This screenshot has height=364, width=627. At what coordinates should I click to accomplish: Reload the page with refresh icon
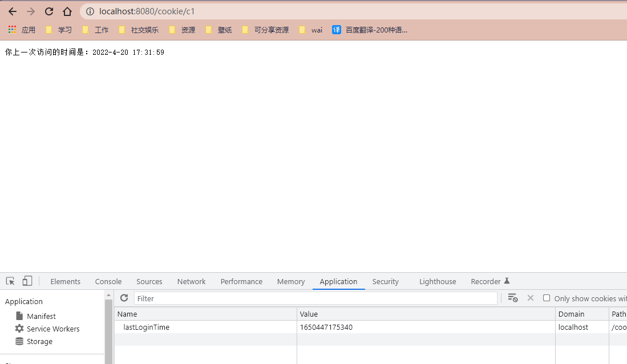click(x=49, y=11)
